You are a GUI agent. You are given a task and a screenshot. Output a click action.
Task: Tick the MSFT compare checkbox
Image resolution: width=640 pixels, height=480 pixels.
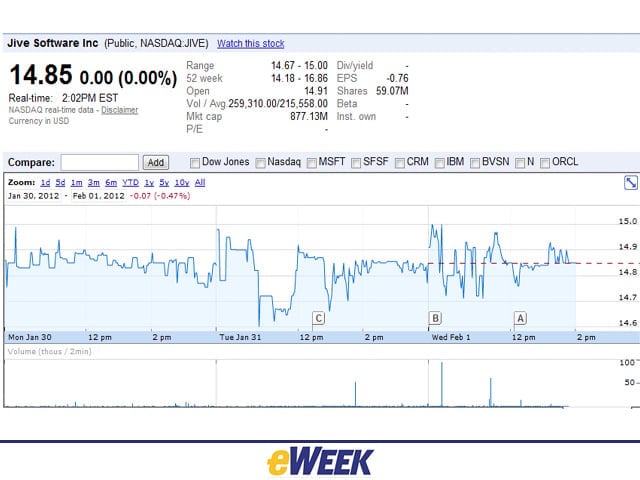coord(311,163)
